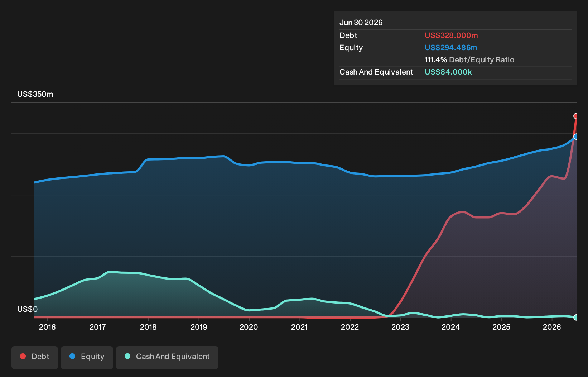Click the 2019 x-axis label
The height and width of the screenshot is (377, 588).
pyautogui.click(x=199, y=327)
